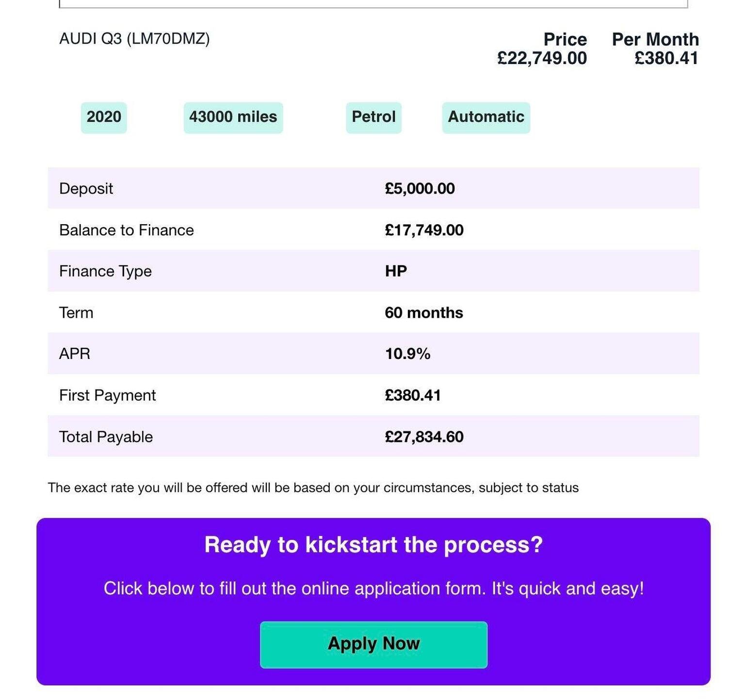The height and width of the screenshot is (700, 745).
Task: Click the Total Payable label
Action: 106,437
